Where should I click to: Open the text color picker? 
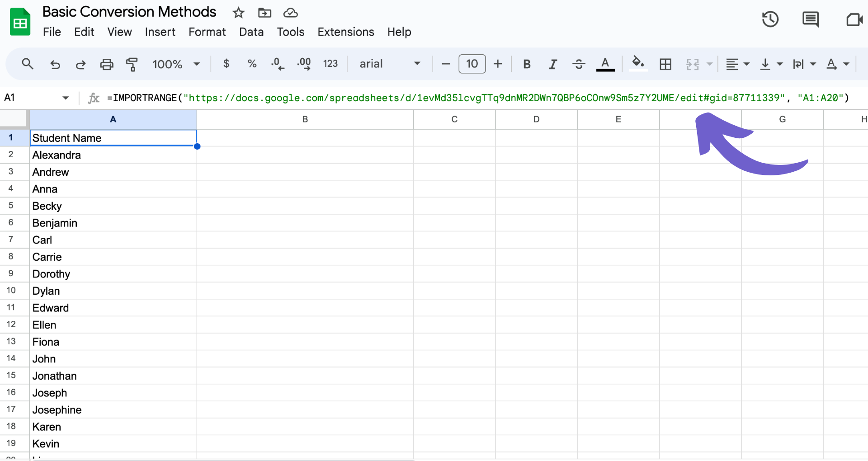pyautogui.click(x=605, y=64)
